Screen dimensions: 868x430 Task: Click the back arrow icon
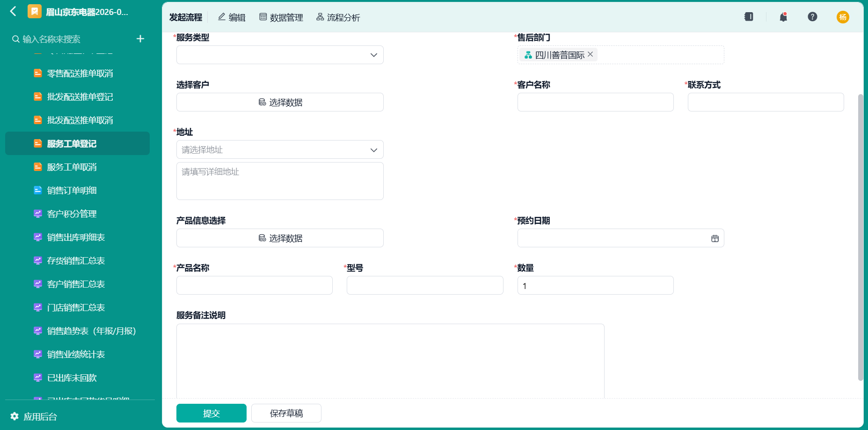click(x=13, y=12)
